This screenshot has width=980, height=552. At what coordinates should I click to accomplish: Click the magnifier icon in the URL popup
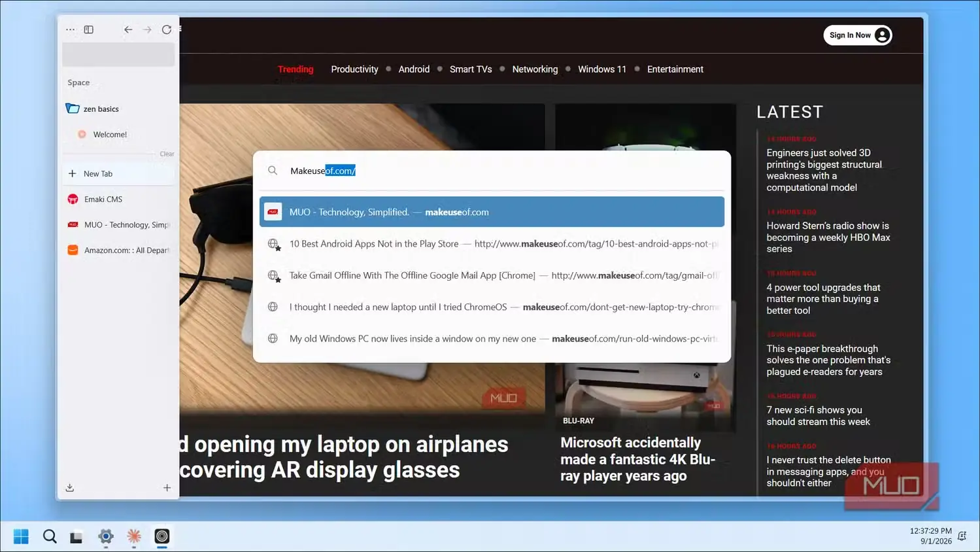point(273,171)
